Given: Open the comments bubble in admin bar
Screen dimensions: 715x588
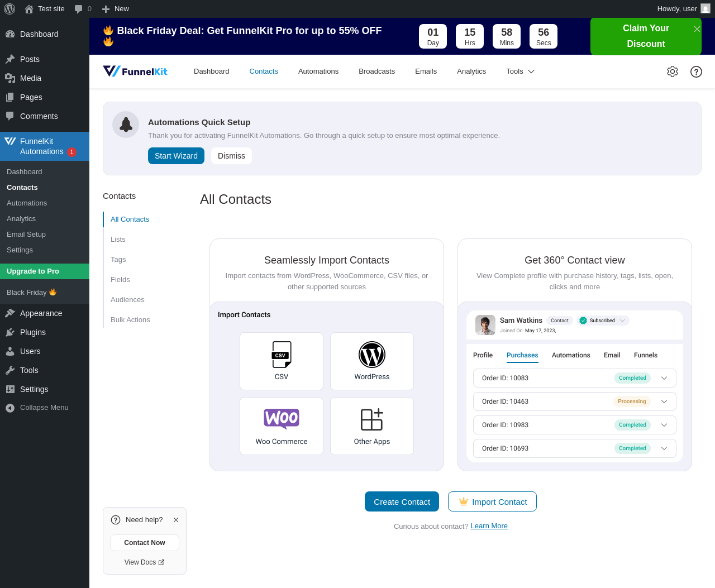Looking at the screenshot, I should coord(83,9).
